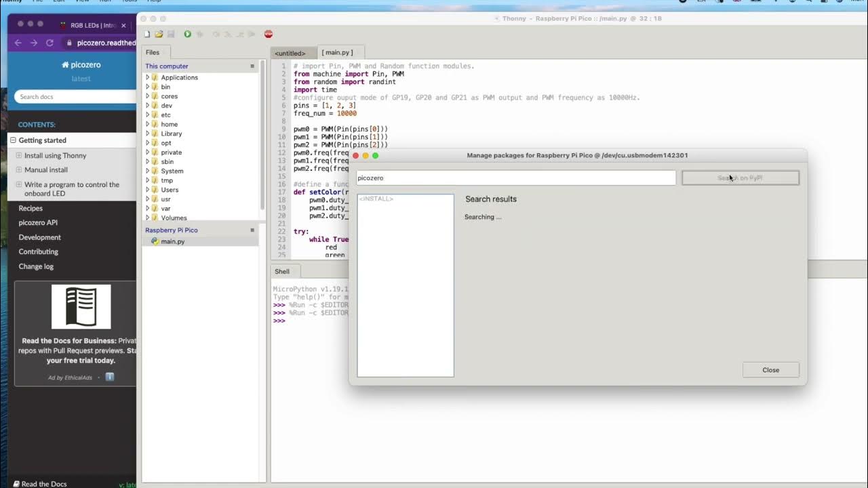Select main.py under Raspberry Pi Pico
This screenshot has width=868, height=488.
pyautogui.click(x=200, y=241)
